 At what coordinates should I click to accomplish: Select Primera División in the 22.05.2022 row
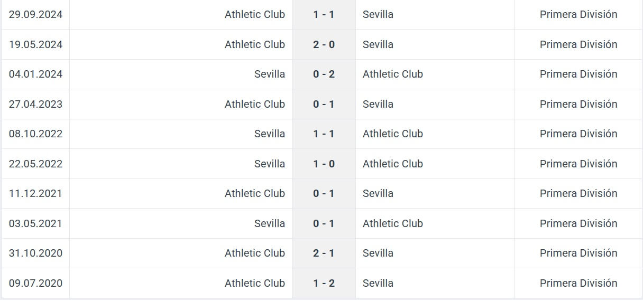578,164
